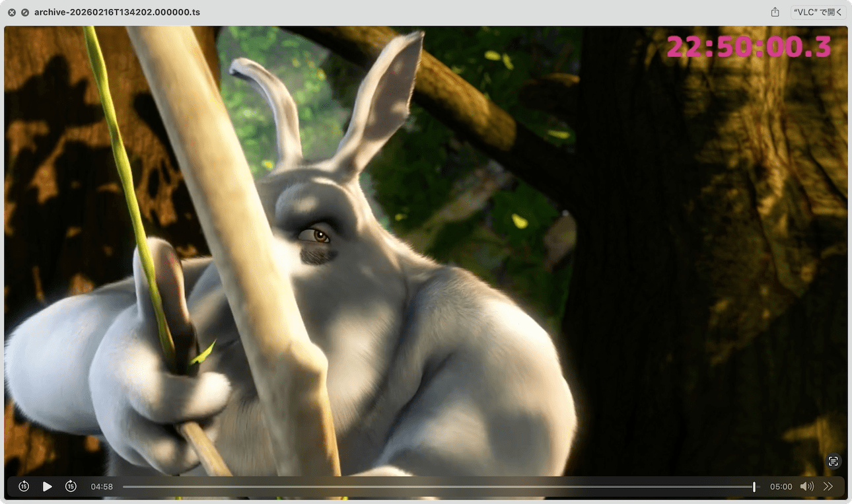The image size is (852, 504).
Task: Click the playback progress slider thumb
Action: pos(754,487)
